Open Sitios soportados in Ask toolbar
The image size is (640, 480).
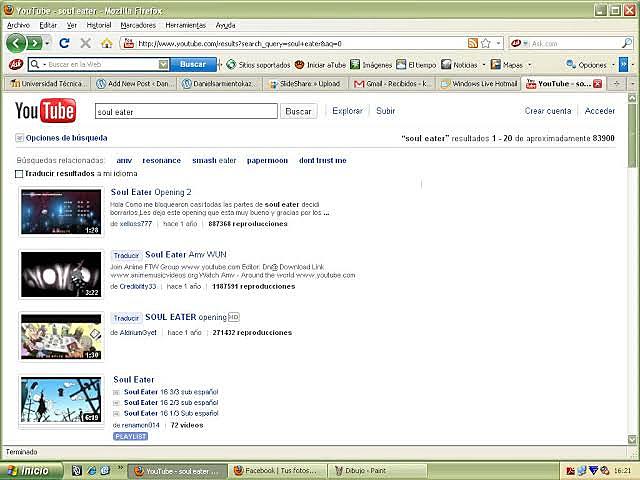point(258,64)
